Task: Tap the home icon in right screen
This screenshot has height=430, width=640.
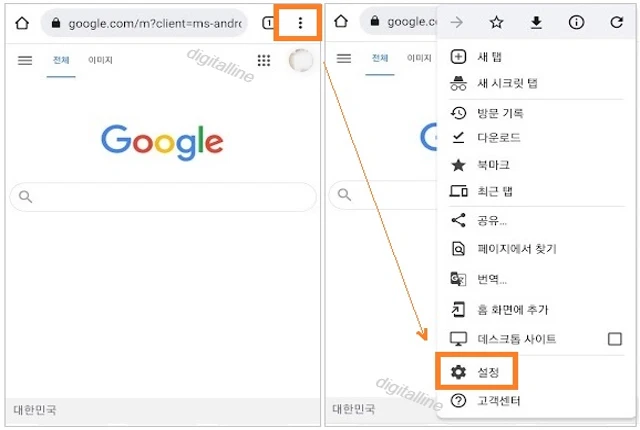Action: tap(341, 21)
